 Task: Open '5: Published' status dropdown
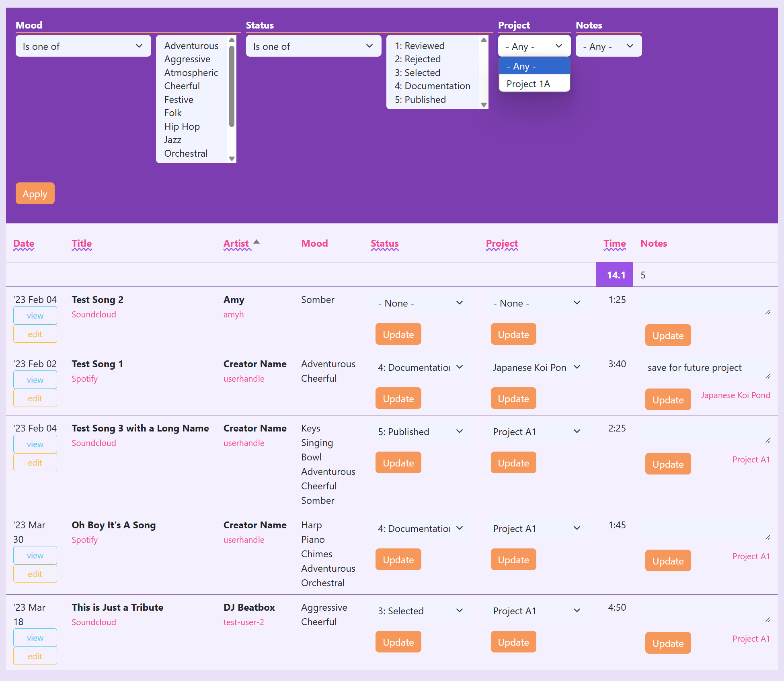(x=421, y=432)
